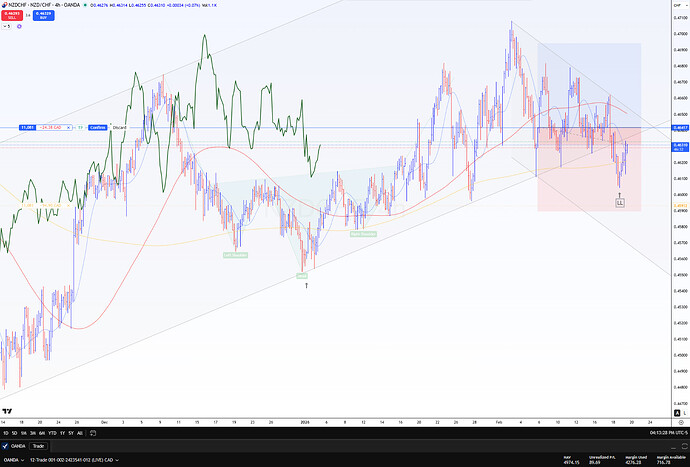Open the NZDCHF symbol title in chart legend
690x467 pixels.
click(44, 5)
